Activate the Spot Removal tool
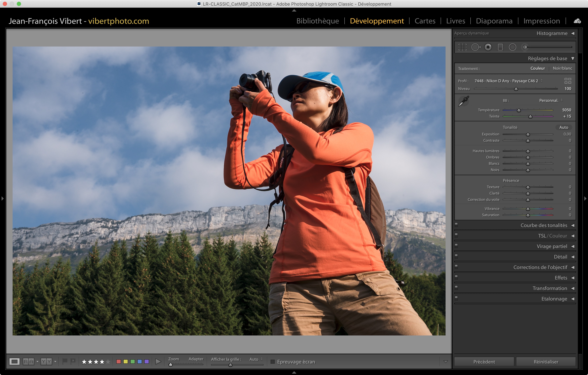Screen dimensions: 588x375 tap(475, 47)
